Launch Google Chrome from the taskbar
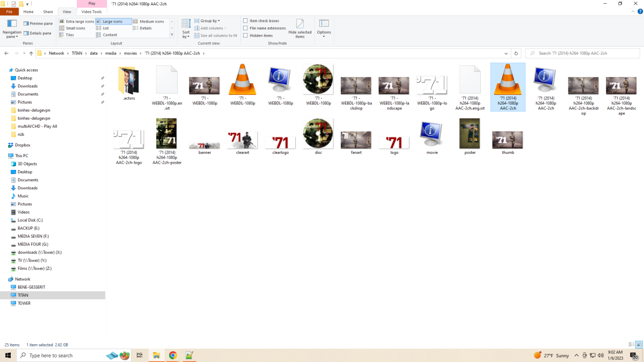Image resolution: width=644 pixels, height=362 pixels. [x=173, y=355]
